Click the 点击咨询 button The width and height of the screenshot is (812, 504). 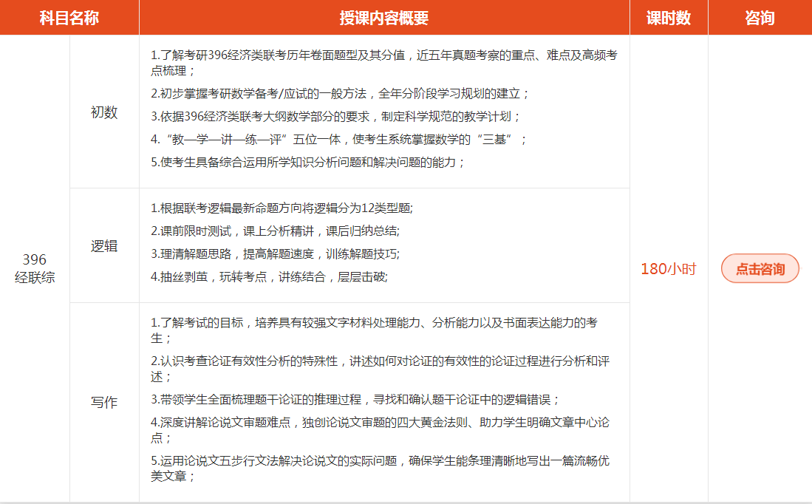[760, 269]
